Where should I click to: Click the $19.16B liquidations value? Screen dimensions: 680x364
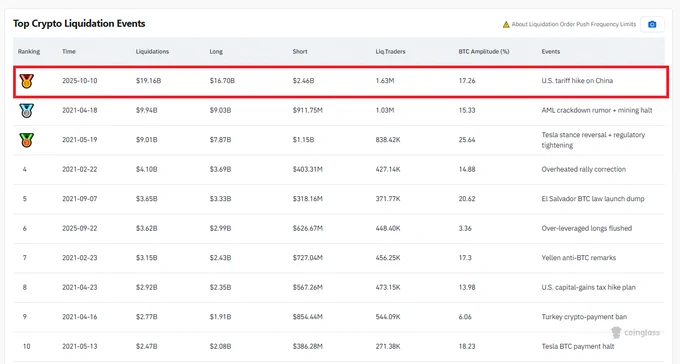(x=148, y=81)
